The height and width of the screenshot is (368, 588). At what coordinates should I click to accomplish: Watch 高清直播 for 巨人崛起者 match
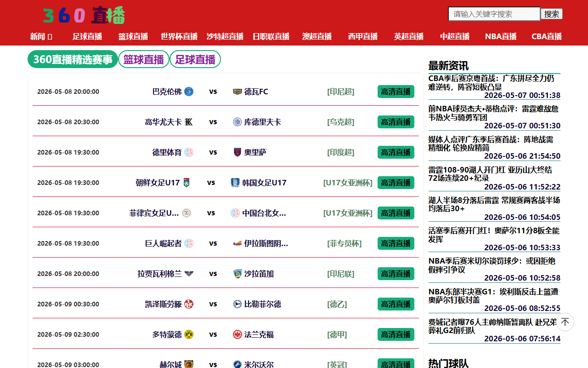(396, 243)
